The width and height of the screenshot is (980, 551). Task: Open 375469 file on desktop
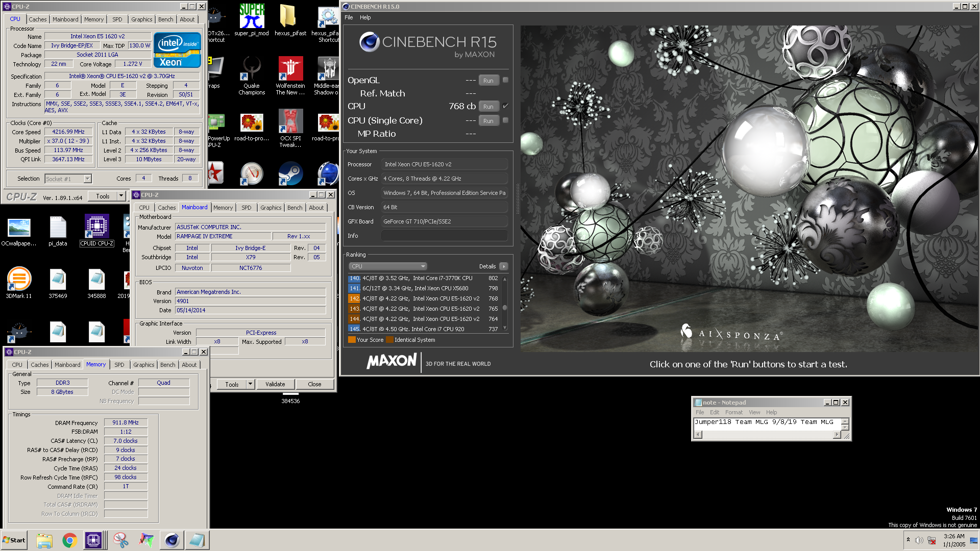tap(58, 283)
